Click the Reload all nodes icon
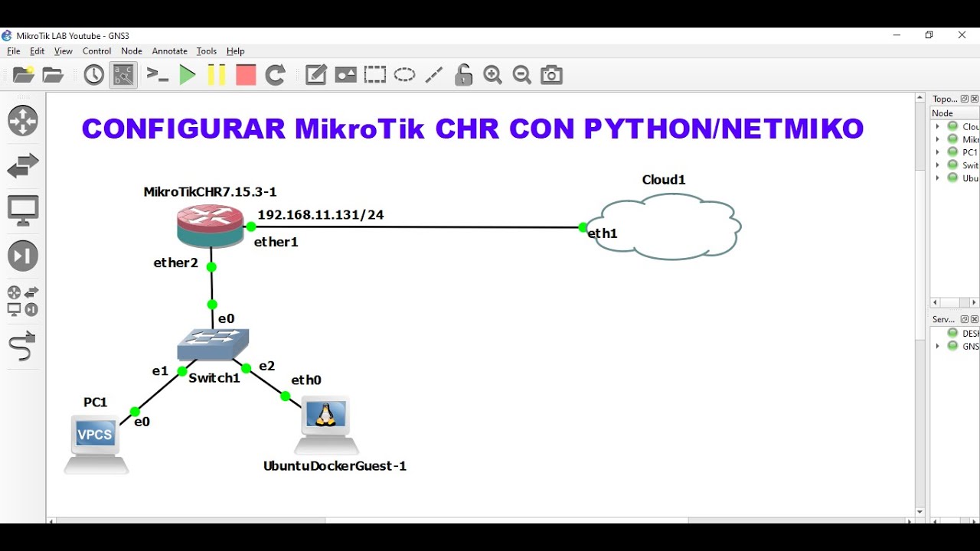The image size is (980, 551). [x=275, y=75]
